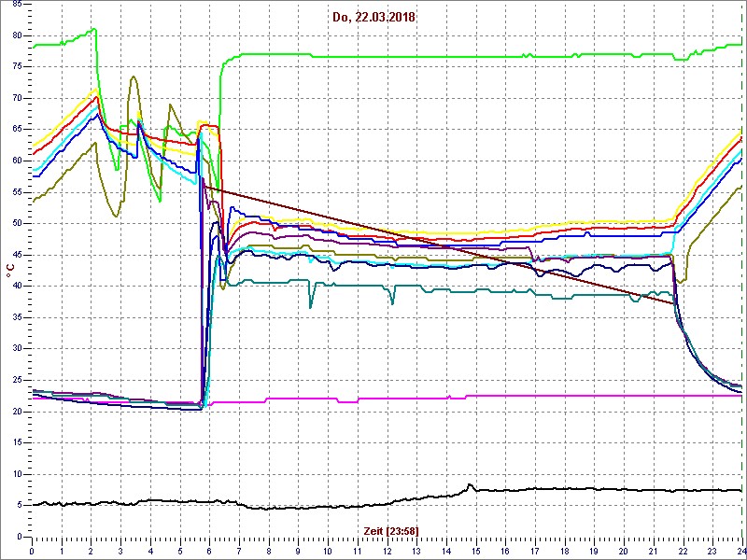Select the 45 value on the temperature axis
747x560 pixels.
coord(16,255)
